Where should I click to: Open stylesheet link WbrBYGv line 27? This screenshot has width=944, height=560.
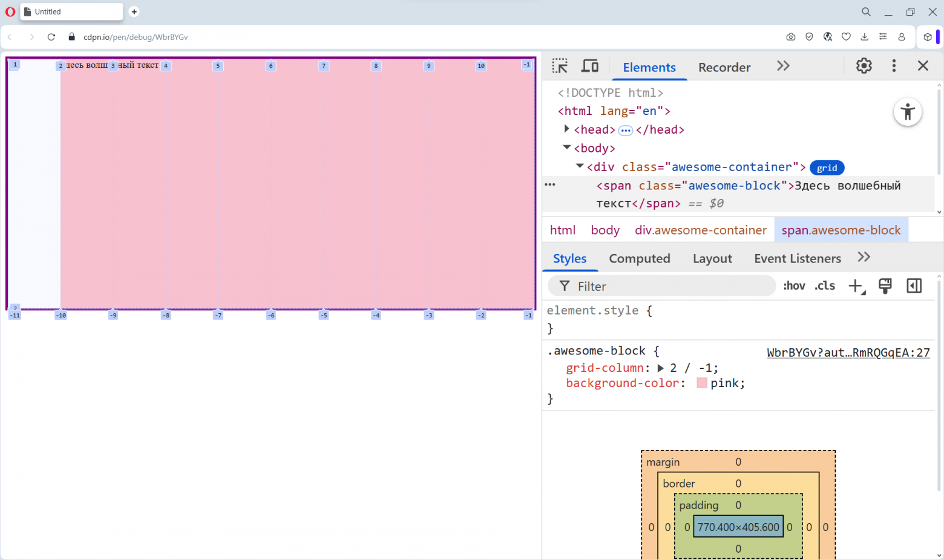(848, 353)
